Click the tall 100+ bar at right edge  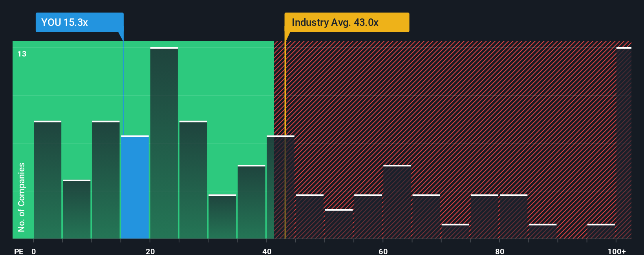pos(624,143)
